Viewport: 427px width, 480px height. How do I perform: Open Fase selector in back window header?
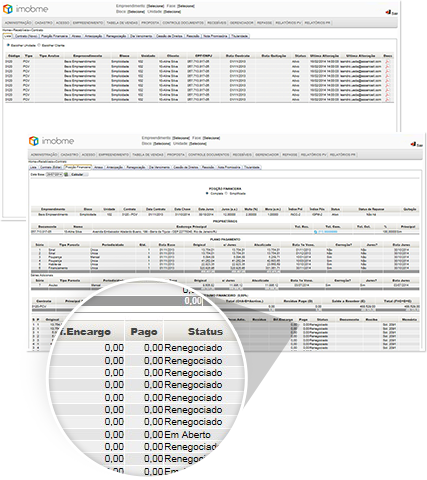186,6
